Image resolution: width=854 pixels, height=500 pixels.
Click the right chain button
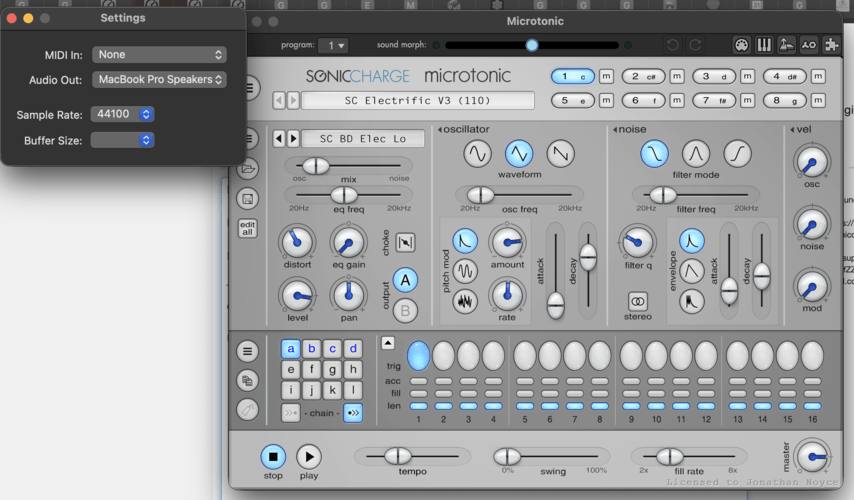coord(353,413)
